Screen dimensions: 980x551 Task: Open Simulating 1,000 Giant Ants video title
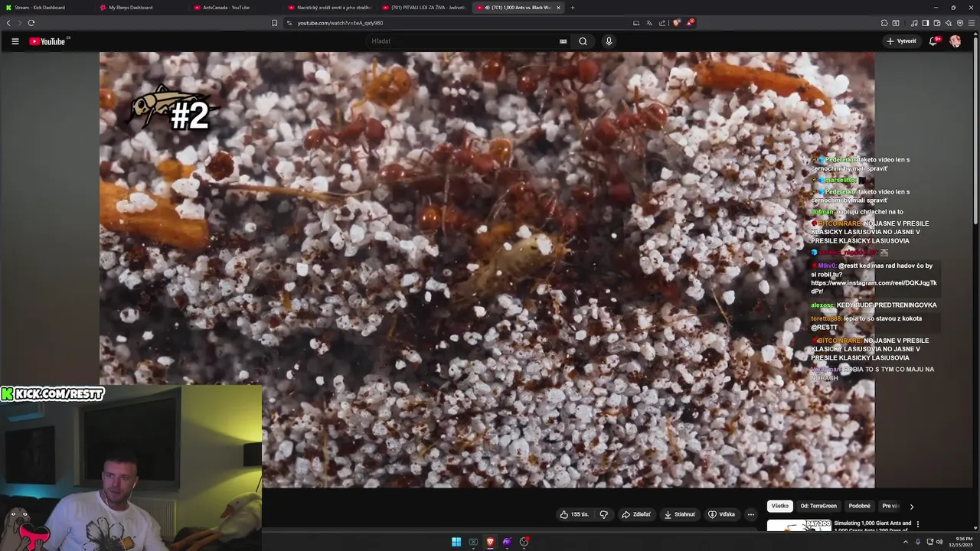[873, 527]
